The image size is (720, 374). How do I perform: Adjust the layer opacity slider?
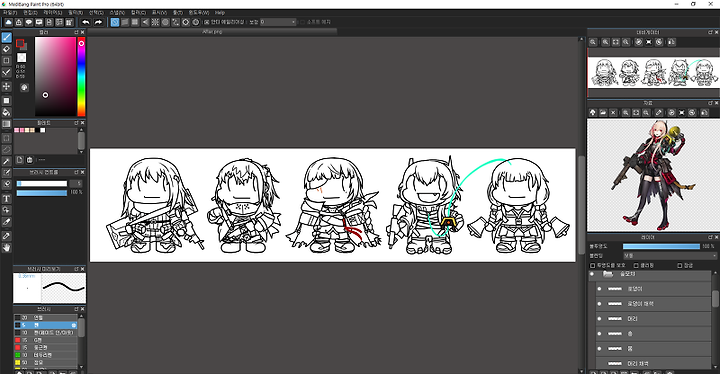(x=661, y=246)
